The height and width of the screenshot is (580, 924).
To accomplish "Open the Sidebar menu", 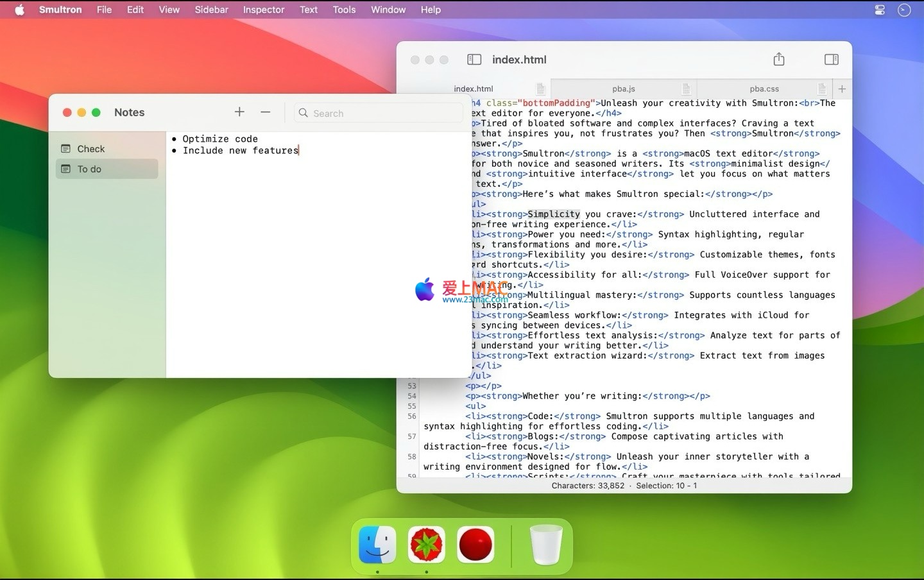I will coord(211,10).
